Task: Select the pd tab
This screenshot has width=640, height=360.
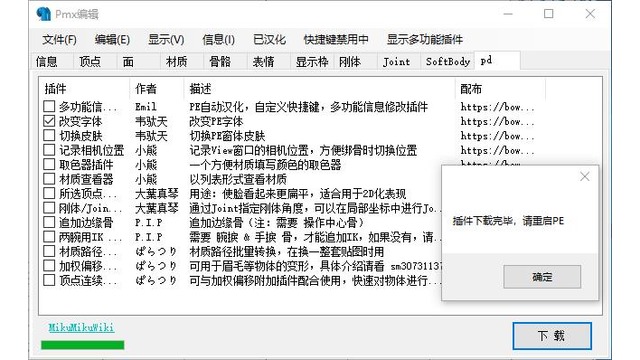Action: (497, 61)
